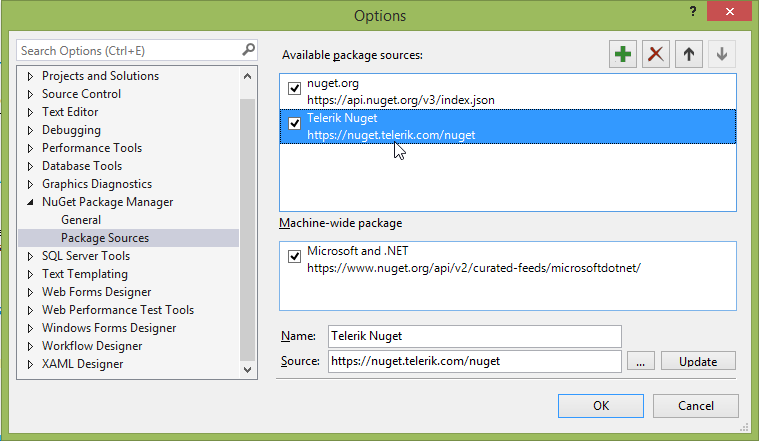Expand the Text Editor node
Screen dimensions: 759x441
click(30, 112)
